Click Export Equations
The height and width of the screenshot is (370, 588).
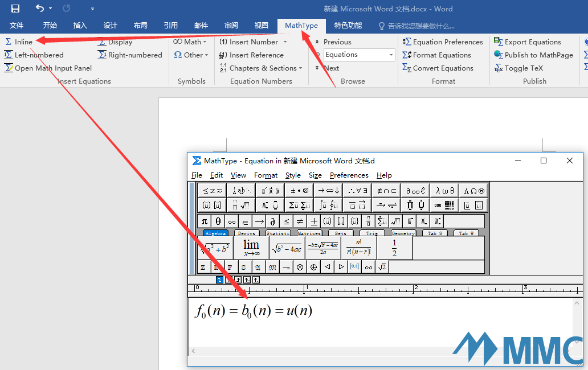point(527,42)
